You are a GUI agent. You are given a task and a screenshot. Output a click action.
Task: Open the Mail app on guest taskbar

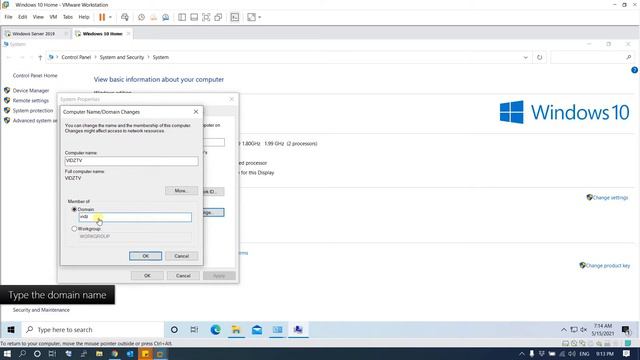257,330
